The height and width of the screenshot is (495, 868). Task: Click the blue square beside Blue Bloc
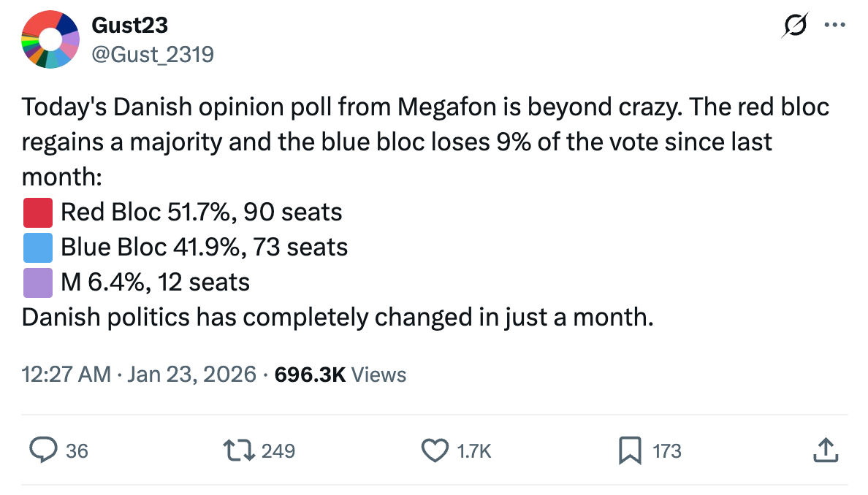pyautogui.click(x=38, y=247)
